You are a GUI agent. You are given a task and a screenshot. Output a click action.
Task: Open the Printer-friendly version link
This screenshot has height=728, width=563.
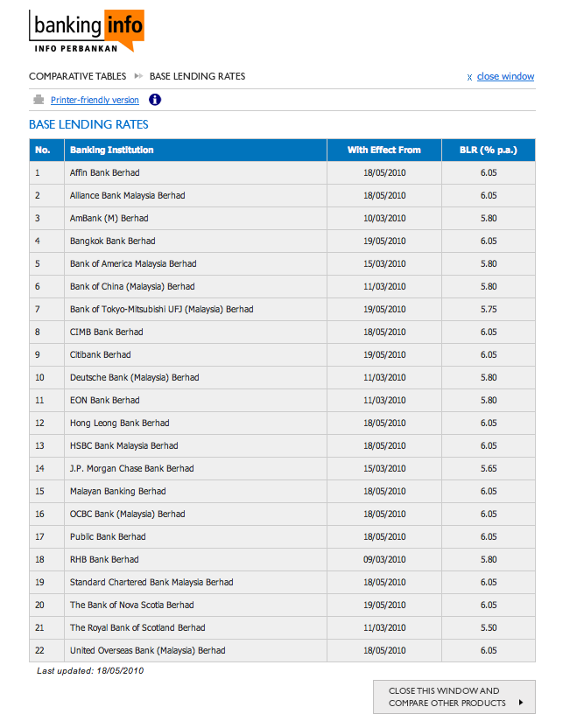click(95, 100)
